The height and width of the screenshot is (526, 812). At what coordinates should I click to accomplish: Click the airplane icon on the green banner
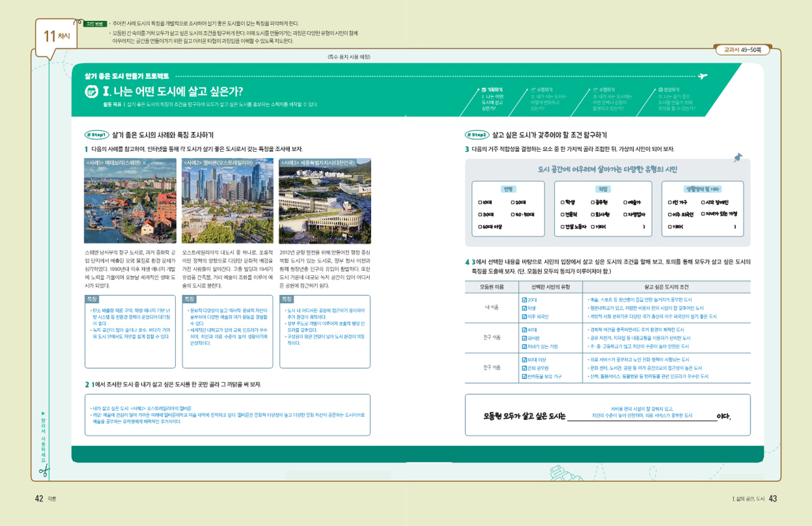[x=702, y=76]
